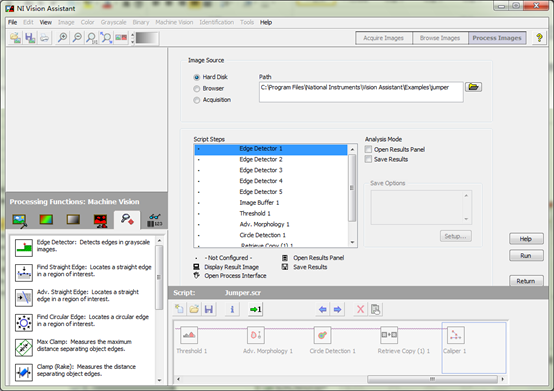Click the Run button

point(526,256)
